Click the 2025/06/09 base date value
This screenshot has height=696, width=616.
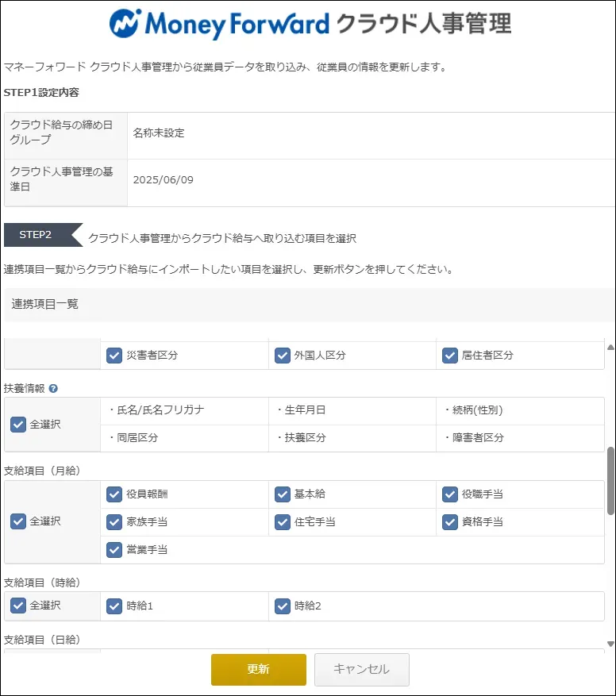(163, 180)
